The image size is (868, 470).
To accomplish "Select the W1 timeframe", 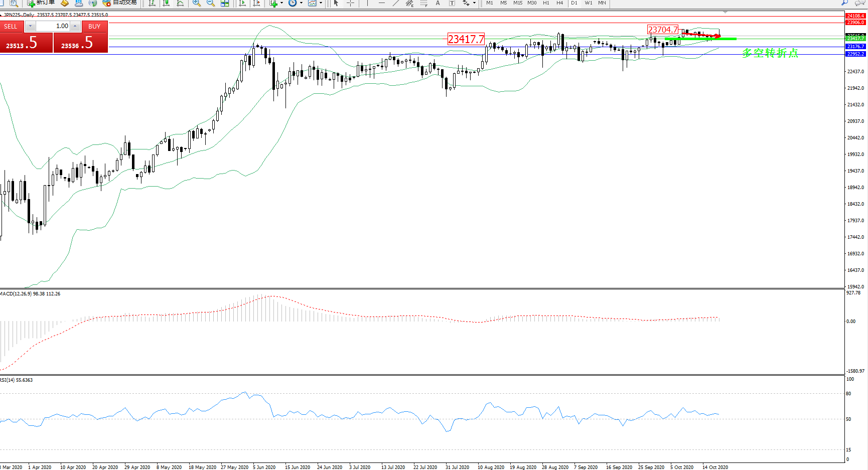I will point(588,3).
